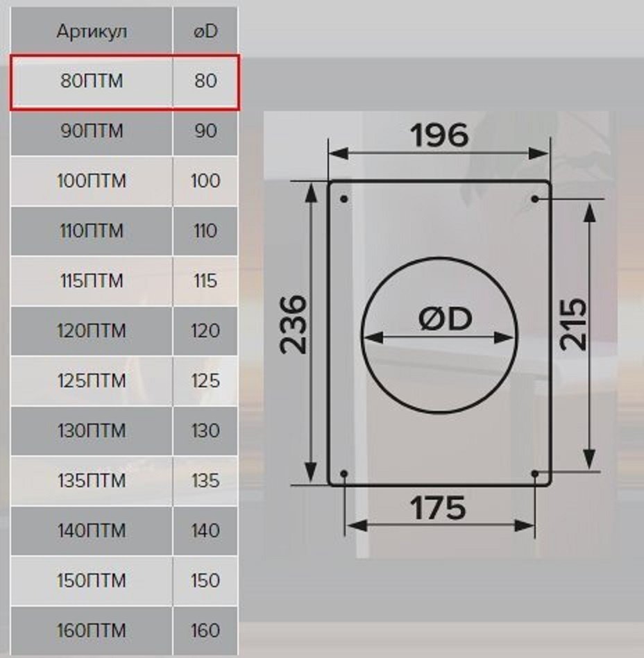Click the 130ПТМ article entry
644x658 pixels.
[92, 431]
